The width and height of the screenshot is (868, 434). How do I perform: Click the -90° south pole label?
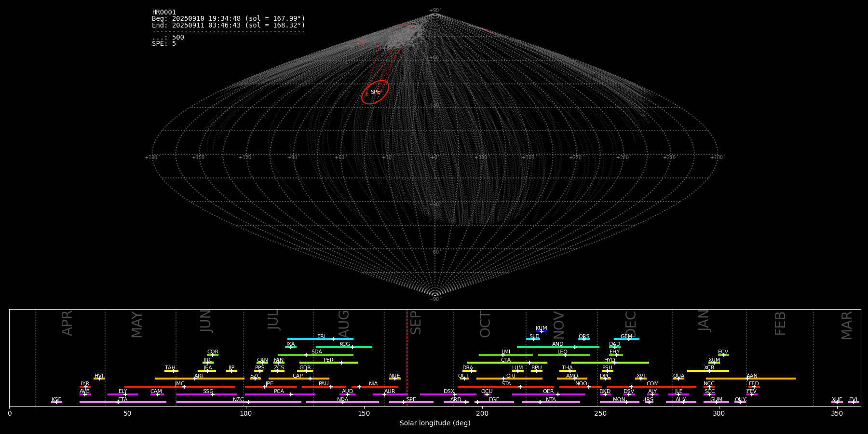(x=434, y=299)
